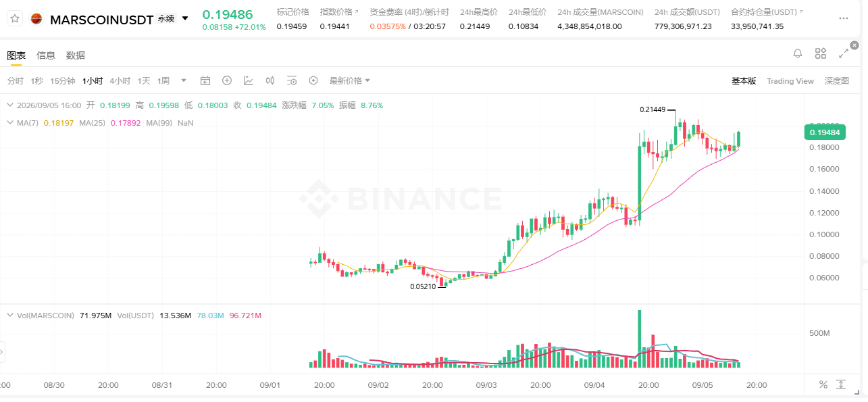Expand the more time intervals dropdown arrow
This screenshot has height=402, width=868.
click(x=184, y=80)
